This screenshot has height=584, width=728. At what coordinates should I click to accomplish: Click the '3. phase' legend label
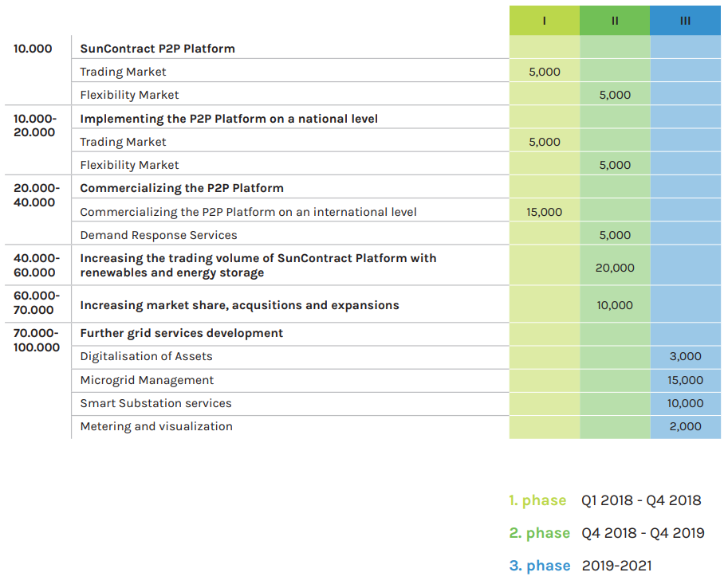pyautogui.click(x=540, y=566)
